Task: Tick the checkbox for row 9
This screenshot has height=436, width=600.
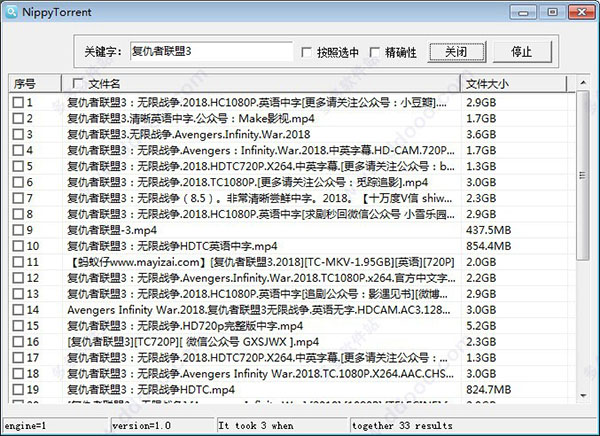Action: [18, 230]
